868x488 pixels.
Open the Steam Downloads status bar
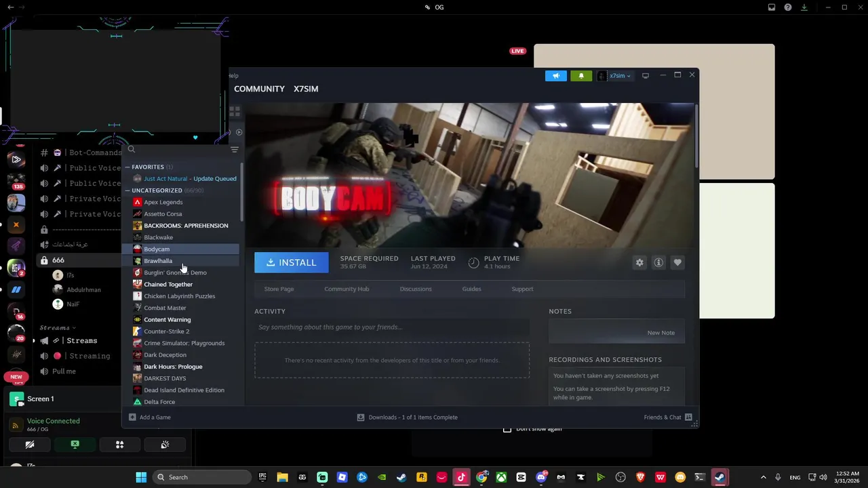[408, 418]
